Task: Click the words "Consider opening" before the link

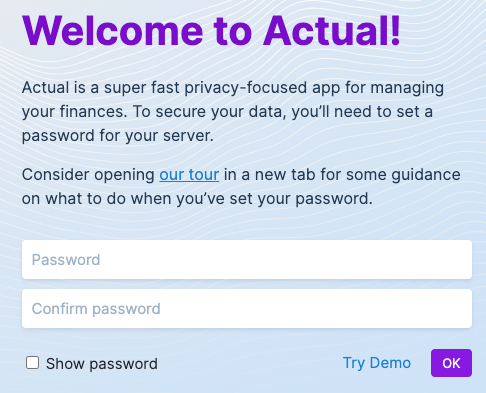Action: pos(88,175)
